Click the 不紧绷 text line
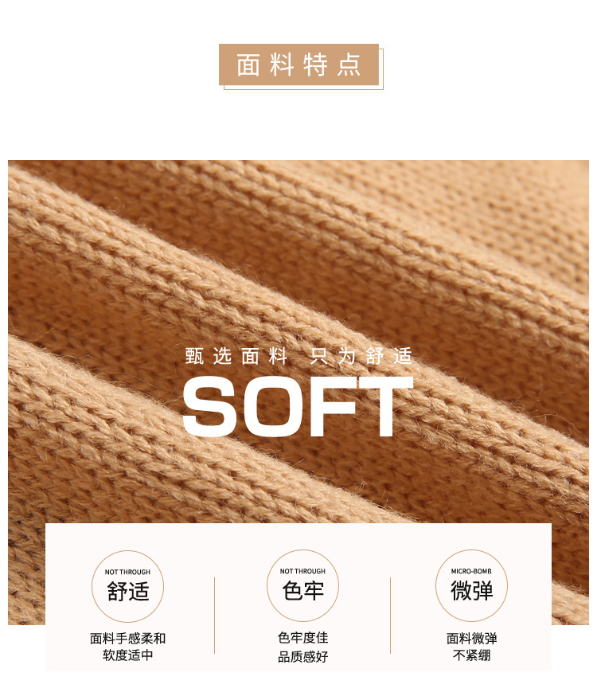The width and height of the screenshot is (597, 700). click(471, 655)
